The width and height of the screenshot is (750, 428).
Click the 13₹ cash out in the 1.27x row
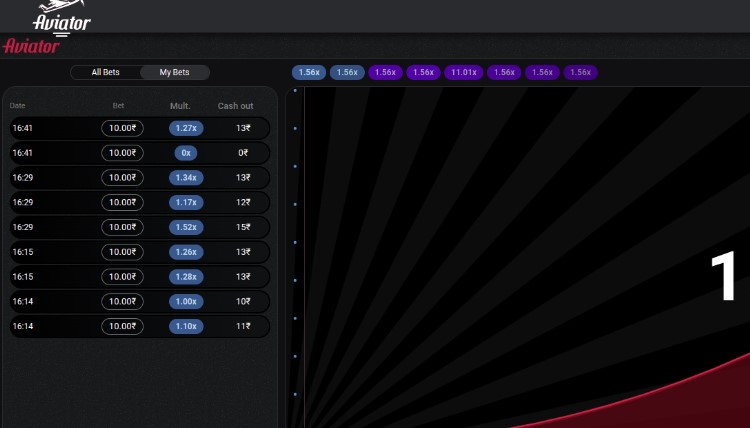pyautogui.click(x=243, y=128)
